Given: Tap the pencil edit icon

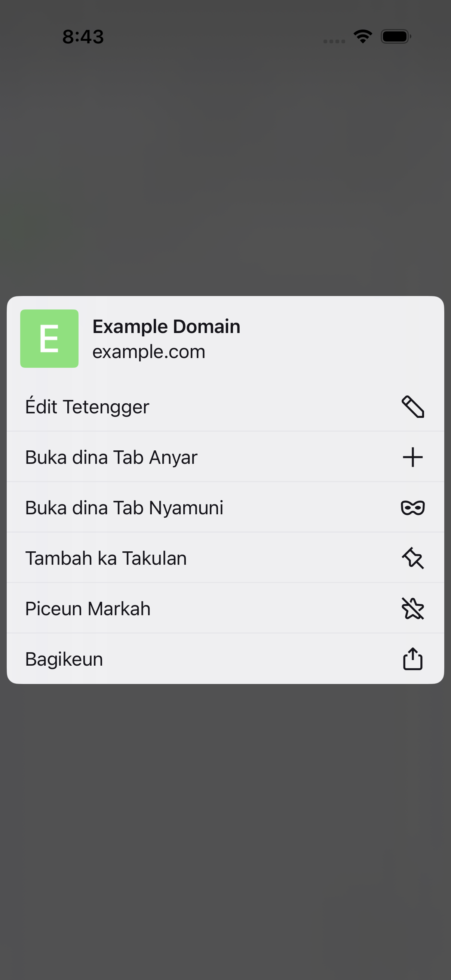Looking at the screenshot, I should coord(412,407).
